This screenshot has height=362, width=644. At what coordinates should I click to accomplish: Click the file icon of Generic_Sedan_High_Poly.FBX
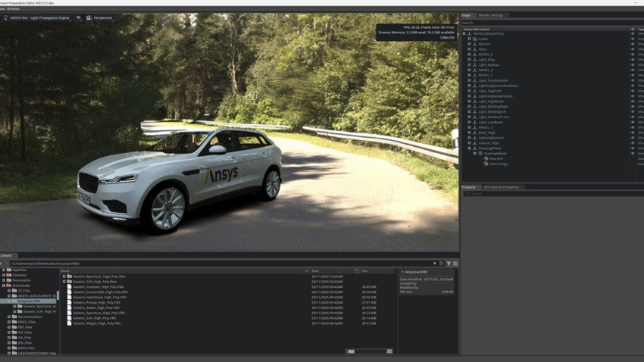point(70,307)
